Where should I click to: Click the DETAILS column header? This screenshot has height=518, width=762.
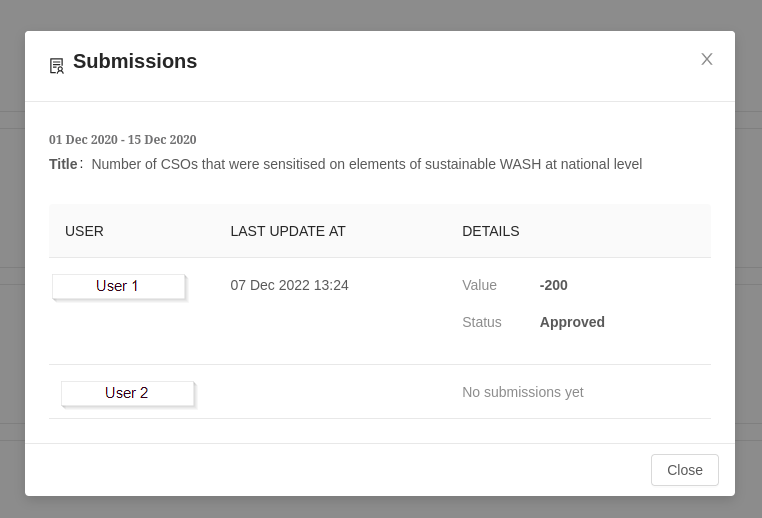point(490,231)
